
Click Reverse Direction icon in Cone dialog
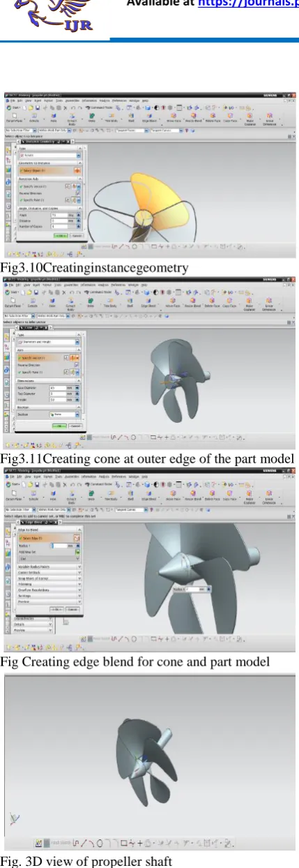click(77, 365)
